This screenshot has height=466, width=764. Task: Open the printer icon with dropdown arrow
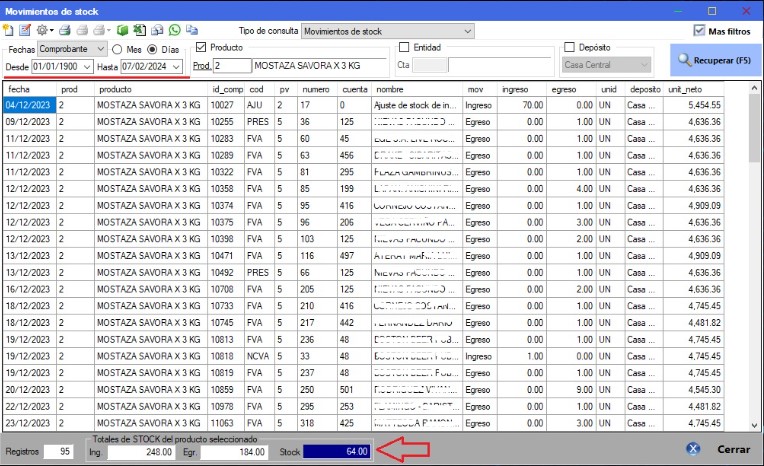101,30
